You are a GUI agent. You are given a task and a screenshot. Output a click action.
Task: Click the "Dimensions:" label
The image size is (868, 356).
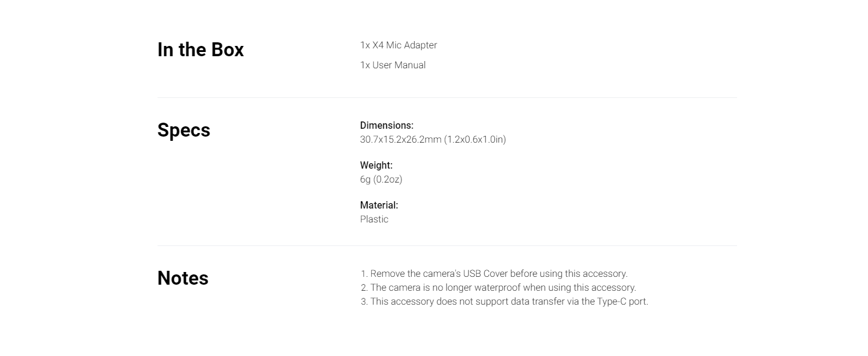click(386, 126)
